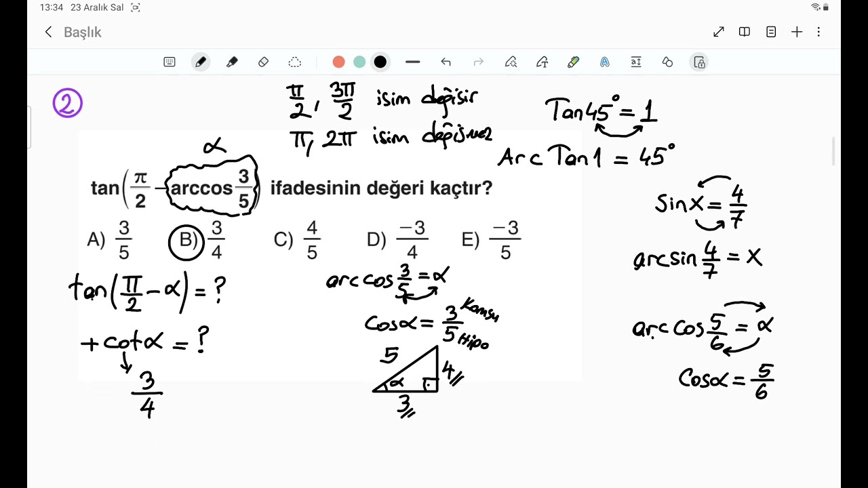Add a new item with plus
868x488 pixels.
[797, 32]
